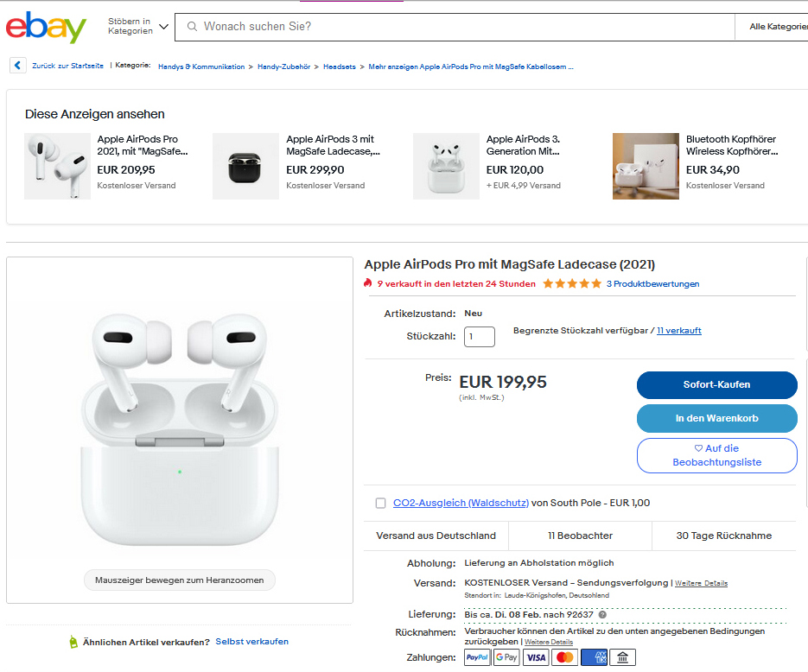The image size is (808, 672).
Task: Click the Google Pay payment icon
Action: (506, 658)
